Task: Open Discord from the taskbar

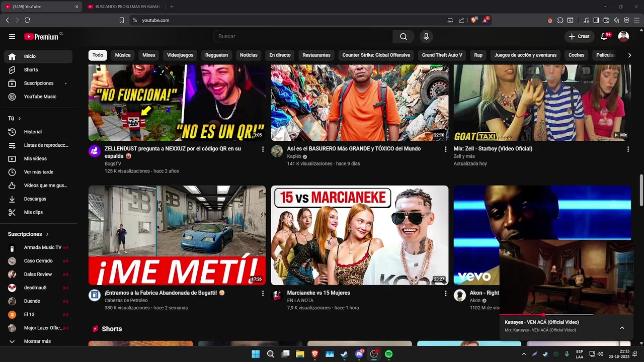Action: [359, 354]
